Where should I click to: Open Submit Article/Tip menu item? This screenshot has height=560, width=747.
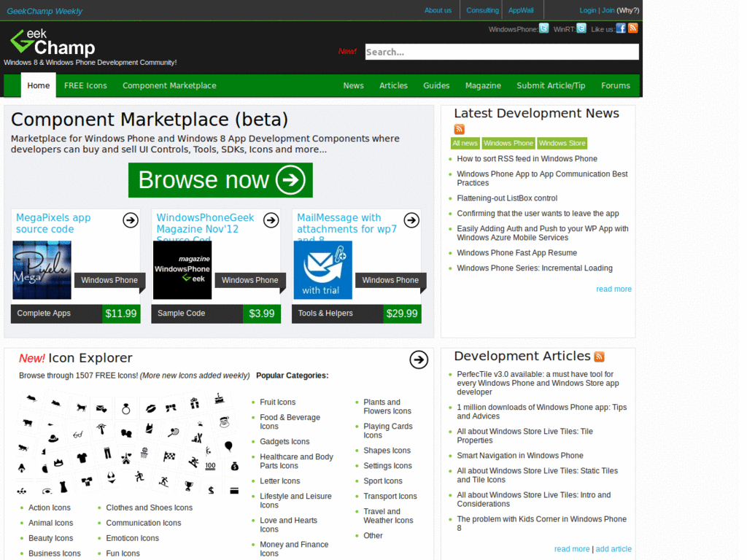tap(551, 85)
